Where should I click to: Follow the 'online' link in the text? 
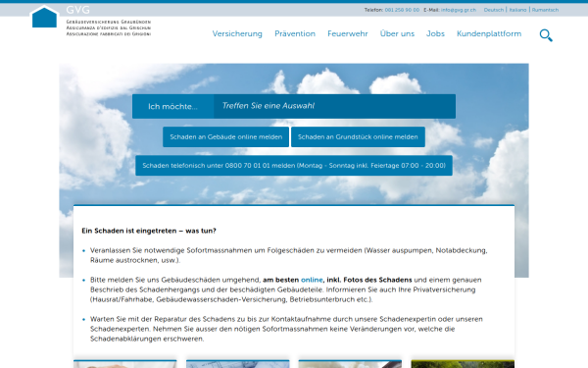point(312,280)
